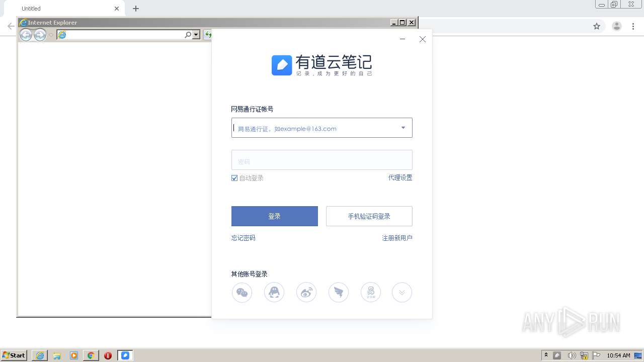Log in with the NetEase enterprise mail icon
Image resolution: width=644 pixels, height=362 pixels.
371,292
